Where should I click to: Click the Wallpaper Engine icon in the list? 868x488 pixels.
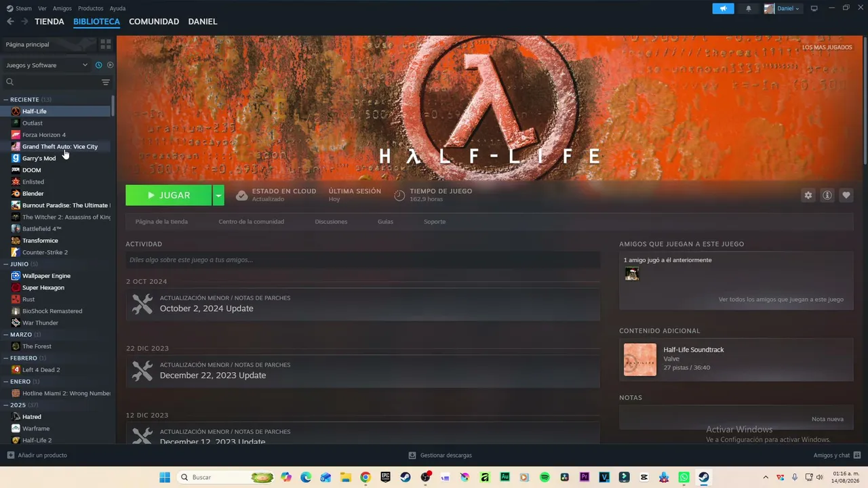(x=16, y=276)
